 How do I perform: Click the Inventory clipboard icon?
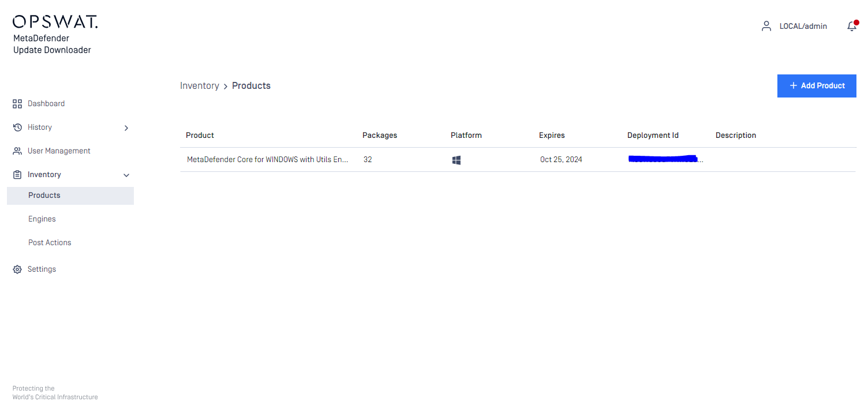(x=17, y=175)
